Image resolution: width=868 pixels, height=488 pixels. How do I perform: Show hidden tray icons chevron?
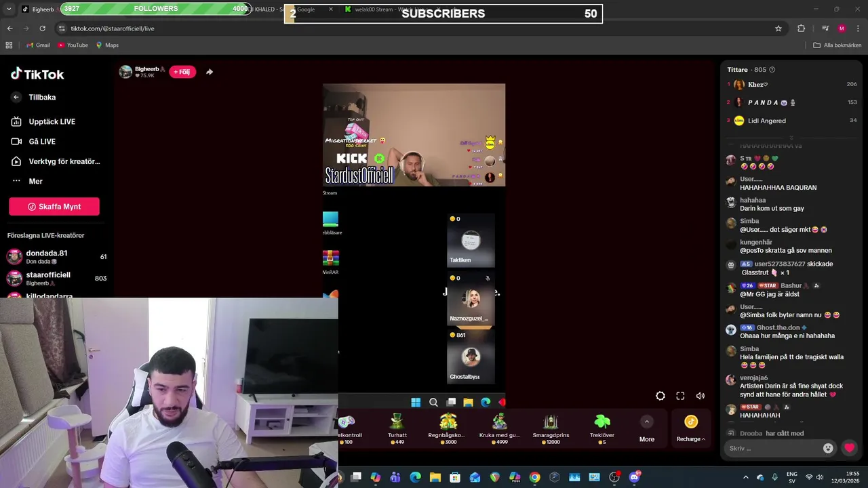click(x=745, y=477)
